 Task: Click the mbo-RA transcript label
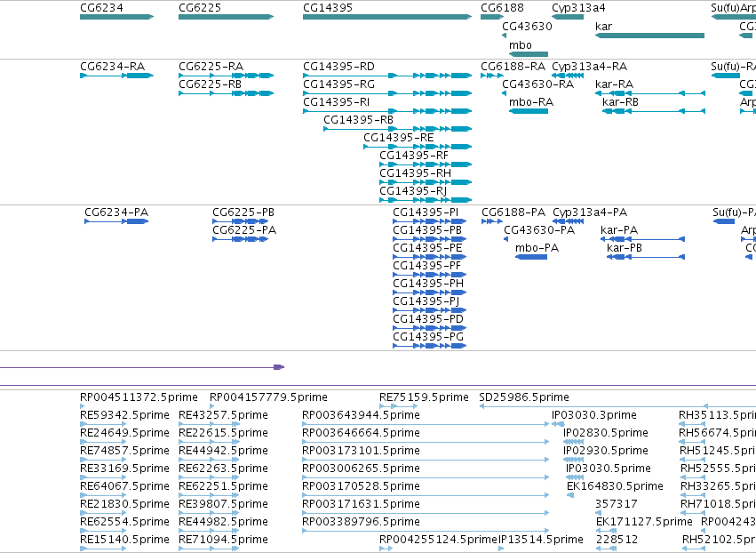coord(531,102)
